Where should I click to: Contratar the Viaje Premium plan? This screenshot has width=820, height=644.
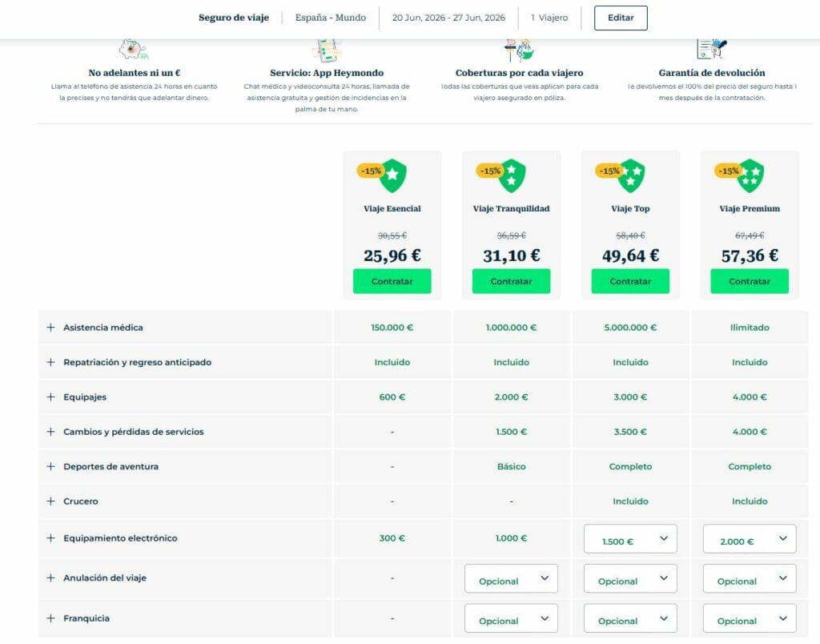click(750, 281)
